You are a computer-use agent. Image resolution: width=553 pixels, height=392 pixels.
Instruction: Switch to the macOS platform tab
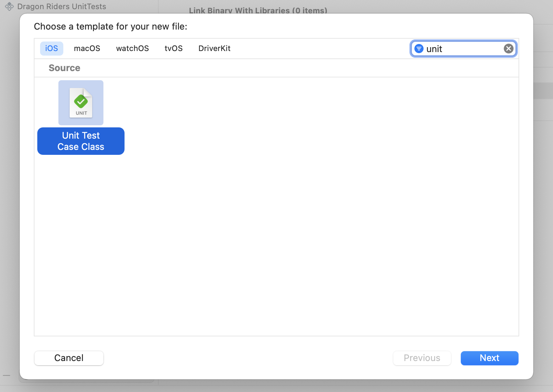click(x=87, y=49)
